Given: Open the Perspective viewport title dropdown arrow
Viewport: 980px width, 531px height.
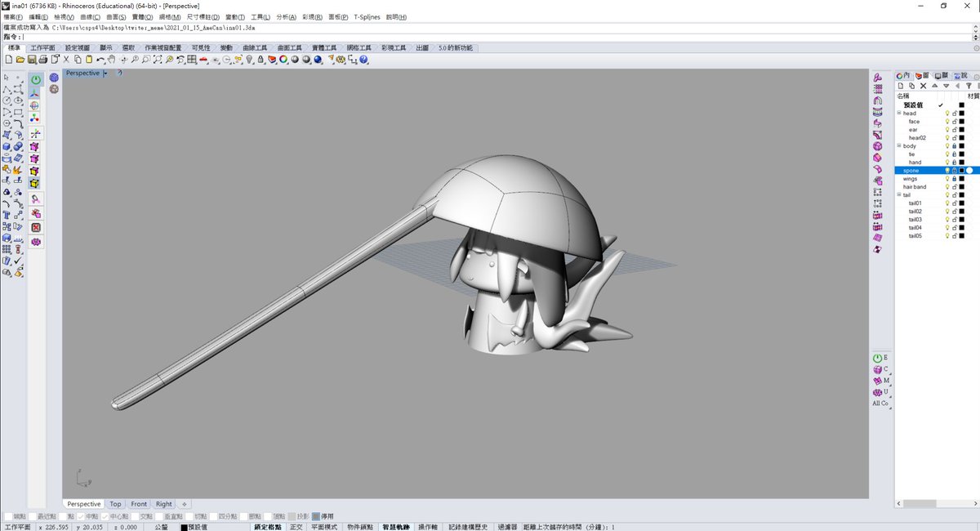Looking at the screenshot, I should coord(105,74).
